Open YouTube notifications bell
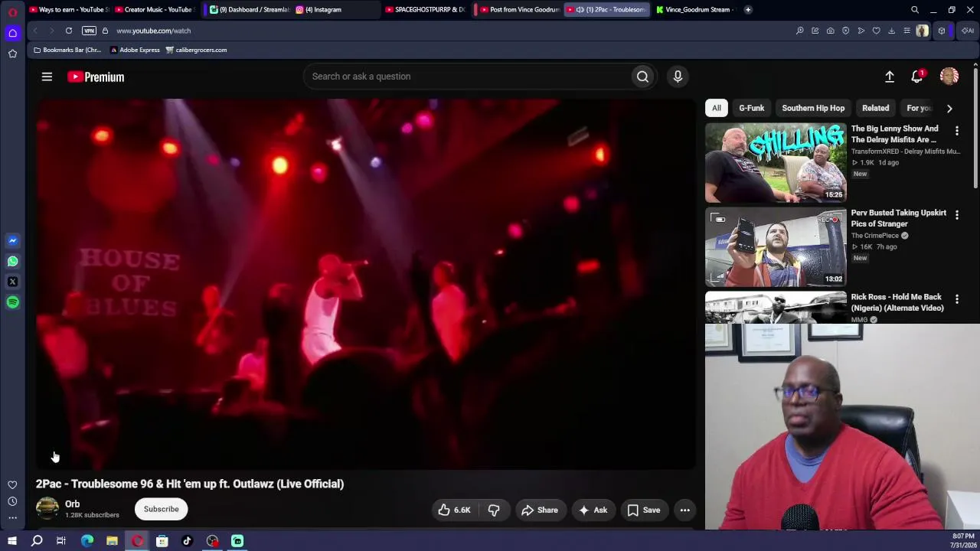This screenshot has width=980, height=551. click(917, 77)
